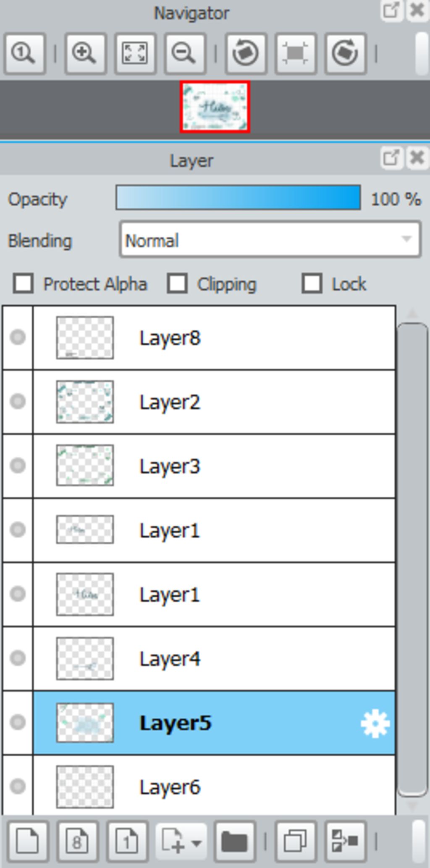Enable the Clipping checkbox
Screen dimensions: 430x868
(177, 283)
